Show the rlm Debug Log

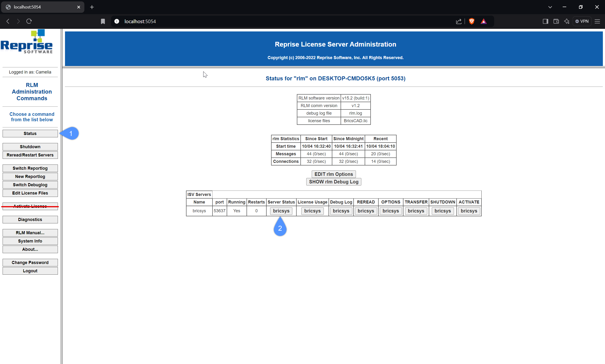pyautogui.click(x=333, y=182)
